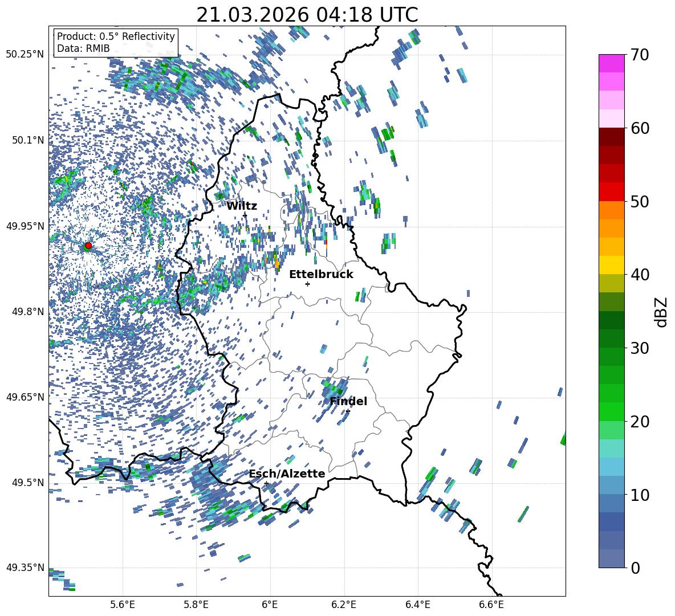Click the cross marker below Wiltz
Screen dimensions: 675x616
click(x=245, y=215)
